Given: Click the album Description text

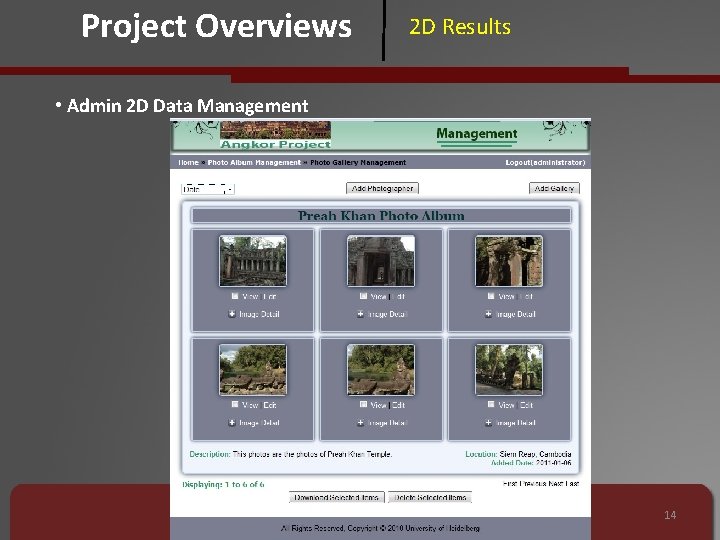Looking at the screenshot, I should (291, 454).
